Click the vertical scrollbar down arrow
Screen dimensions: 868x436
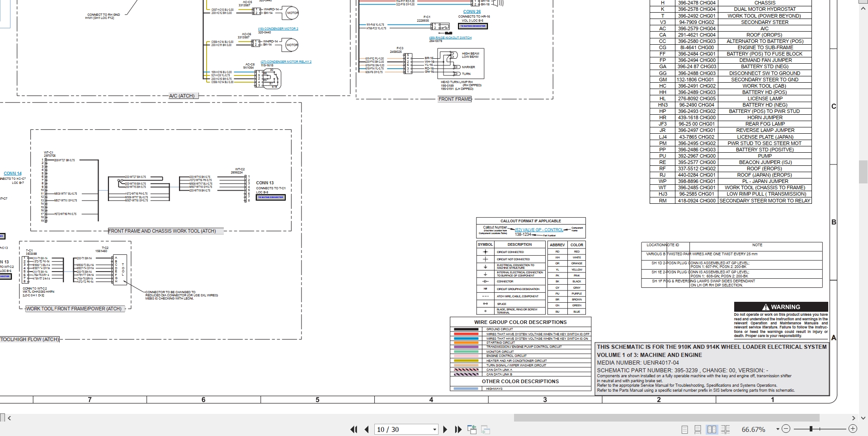863,418
